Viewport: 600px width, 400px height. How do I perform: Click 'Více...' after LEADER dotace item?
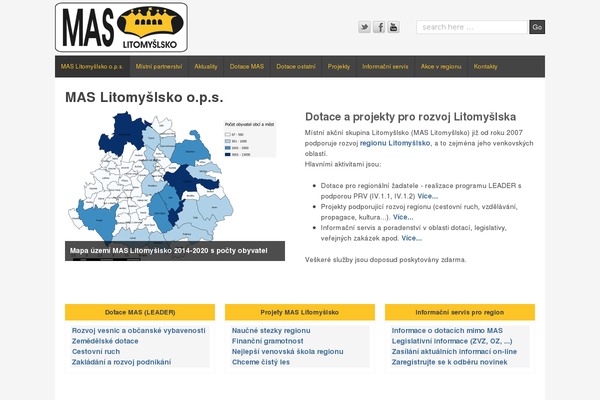(427, 196)
